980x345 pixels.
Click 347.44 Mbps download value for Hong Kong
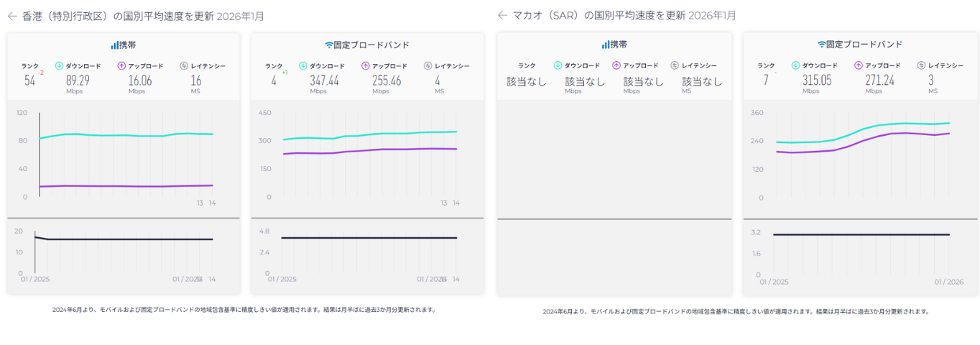tap(324, 80)
